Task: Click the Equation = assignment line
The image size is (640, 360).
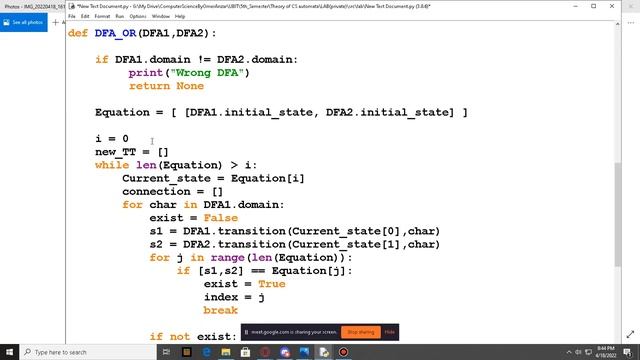Action: point(281,112)
